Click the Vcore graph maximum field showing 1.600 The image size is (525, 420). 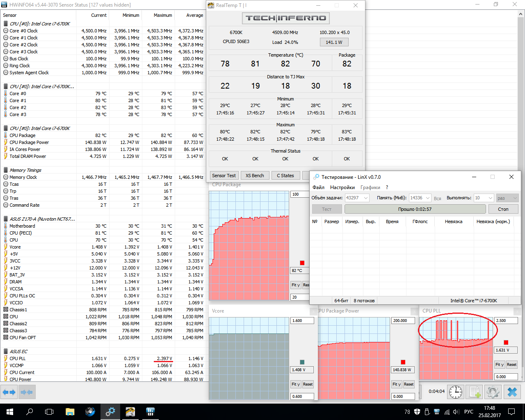click(x=302, y=321)
